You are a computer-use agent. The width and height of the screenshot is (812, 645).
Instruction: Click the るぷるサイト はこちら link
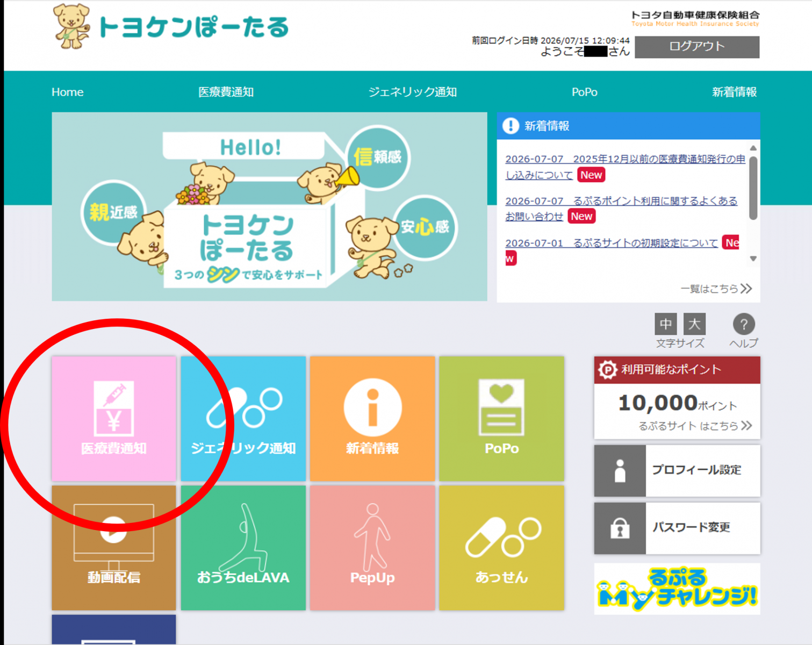(x=695, y=426)
